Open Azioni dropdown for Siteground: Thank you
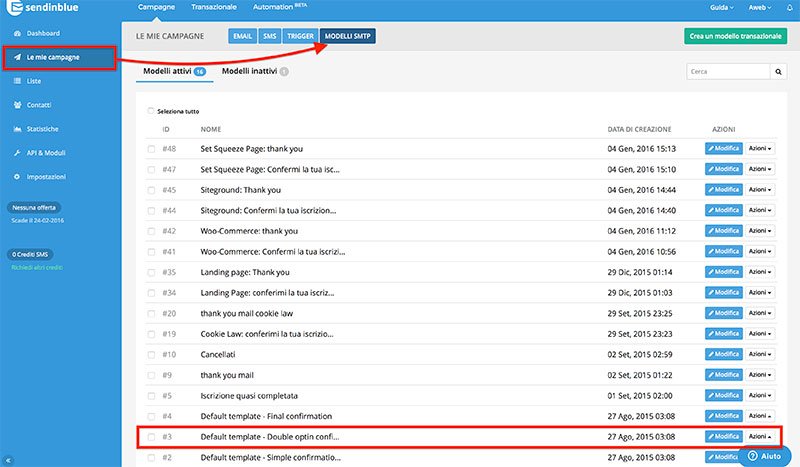The image size is (800, 467). pyautogui.click(x=760, y=189)
